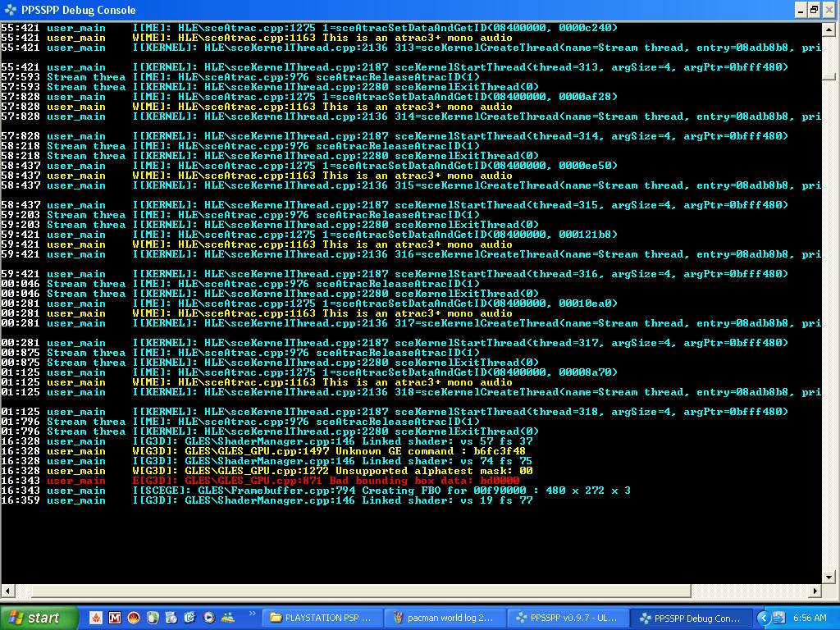This screenshot has width=840, height=630.
Task: Click the clock showing 6:56 AM
Action: point(810,618)
